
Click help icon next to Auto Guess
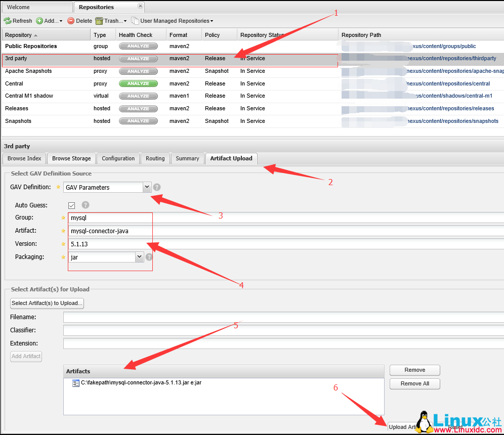86,205
